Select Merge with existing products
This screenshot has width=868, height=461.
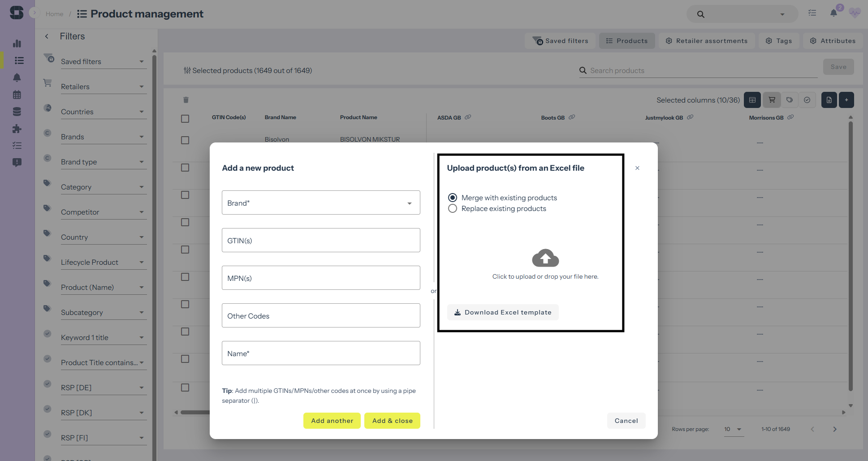point(453,198)
